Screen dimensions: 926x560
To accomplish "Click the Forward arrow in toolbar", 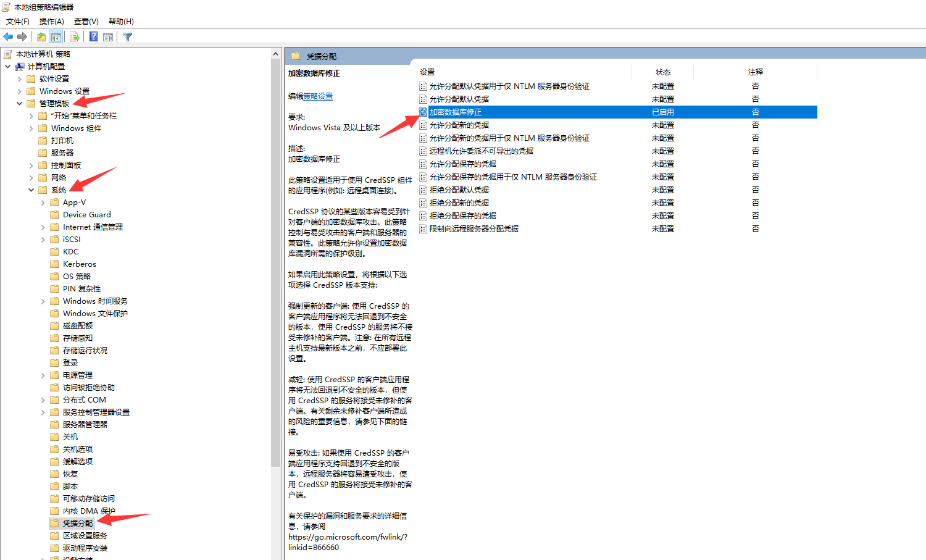I will [x=22, y=37].
